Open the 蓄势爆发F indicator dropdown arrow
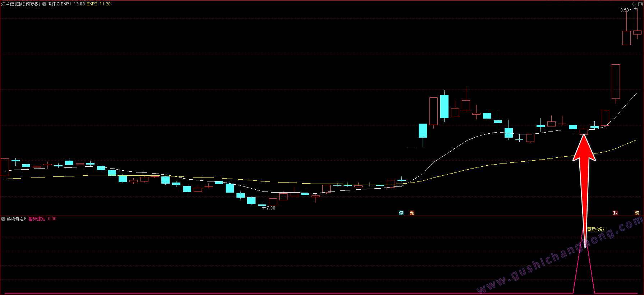 (3, 219)
